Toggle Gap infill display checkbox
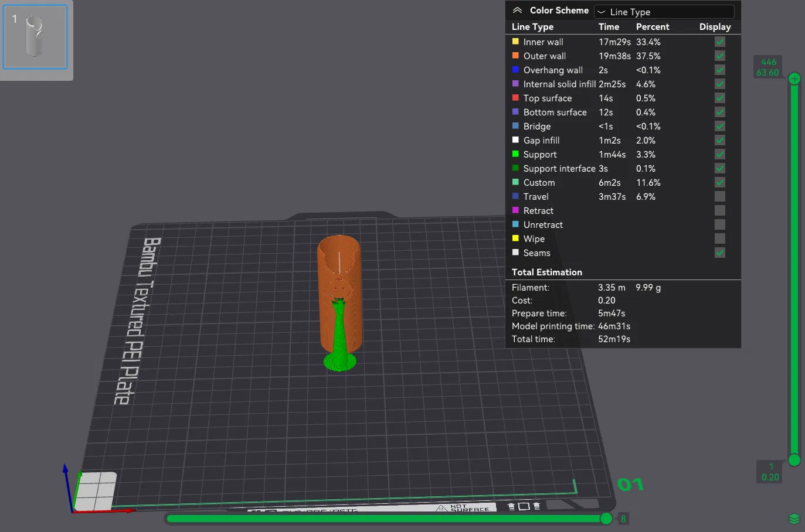This screenshot has width=805, height=532. (720, 140)
